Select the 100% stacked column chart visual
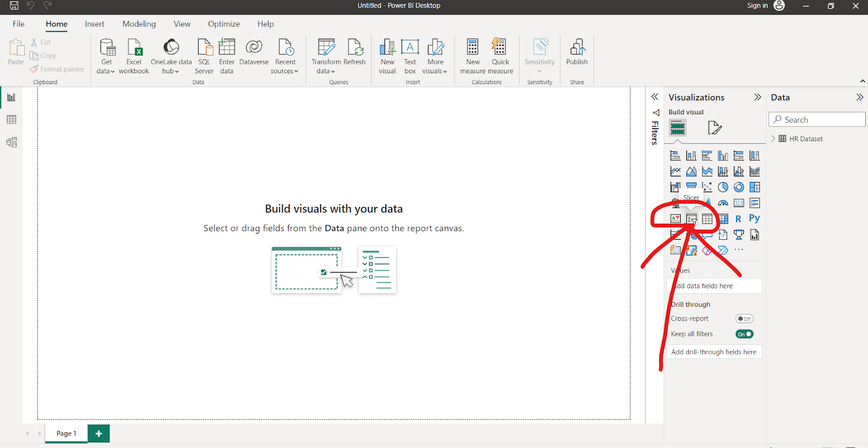The width and height of the screenshot is (868, 448). coord(755,156)
